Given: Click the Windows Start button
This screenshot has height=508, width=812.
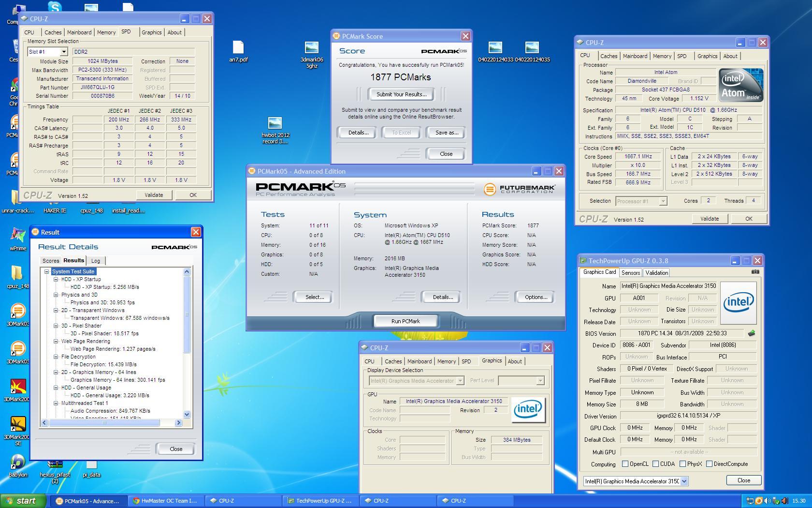Looking at the screenshot, I should click(23, 501).
